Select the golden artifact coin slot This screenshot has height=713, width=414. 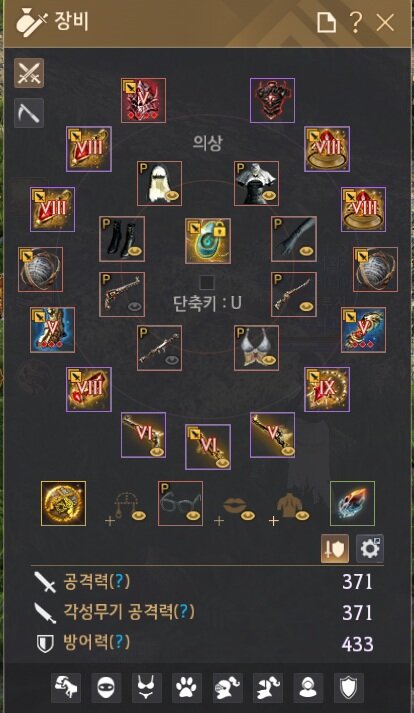63,503
